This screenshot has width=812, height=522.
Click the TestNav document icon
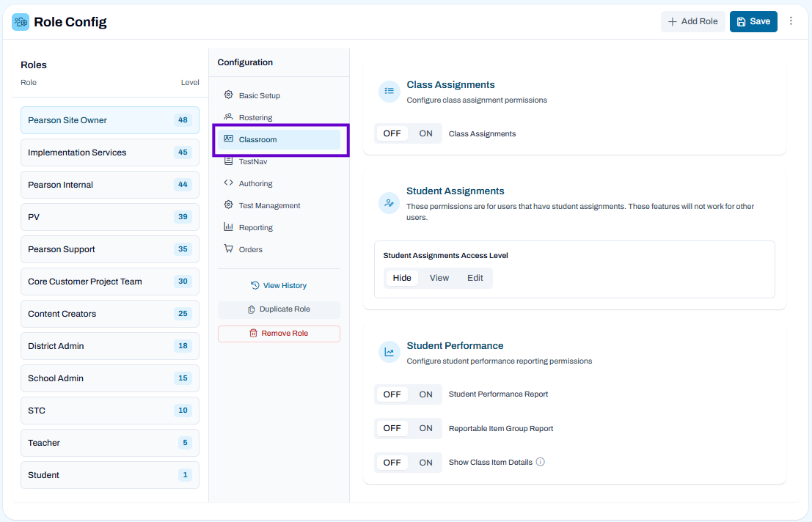(228, 161)
